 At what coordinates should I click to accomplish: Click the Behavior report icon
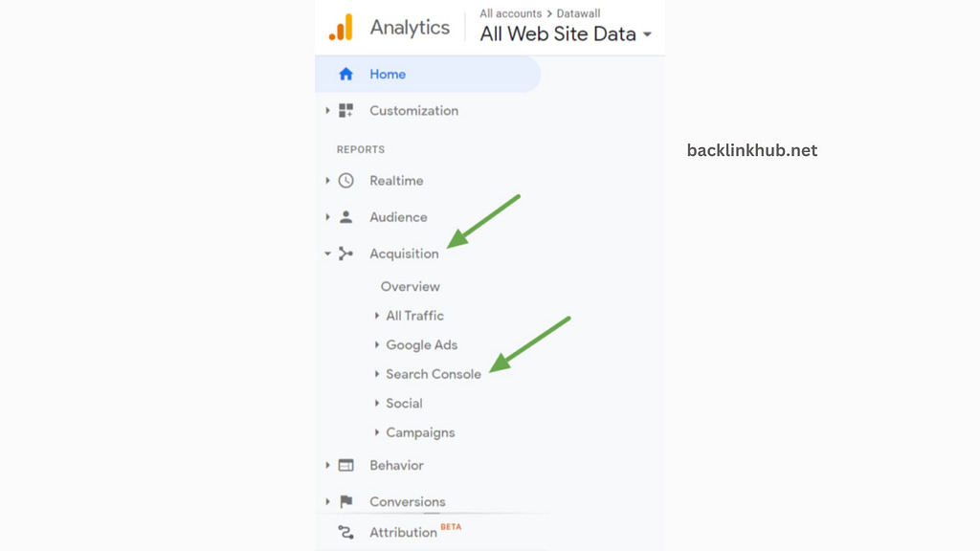tap(345, 465)
